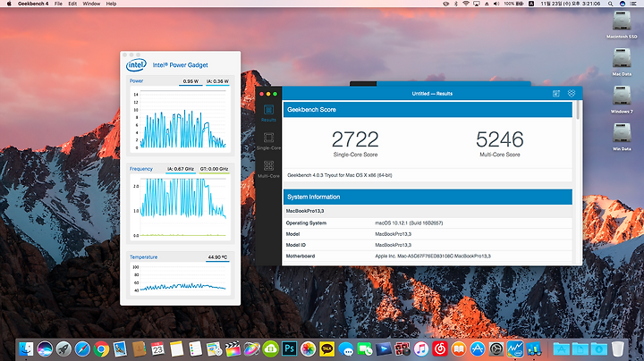Open the Macintosh SSD drive on desktop
The image size is (644, 361).
[x=622, y=21]
